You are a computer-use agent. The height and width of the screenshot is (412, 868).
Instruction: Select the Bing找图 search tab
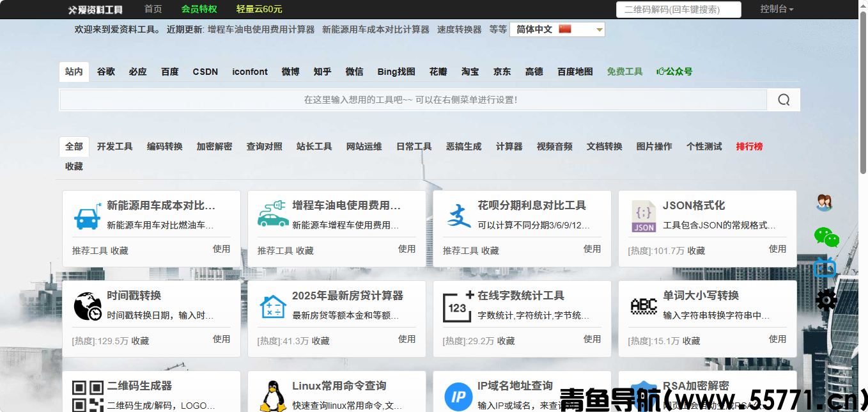(x=396, y=72)
